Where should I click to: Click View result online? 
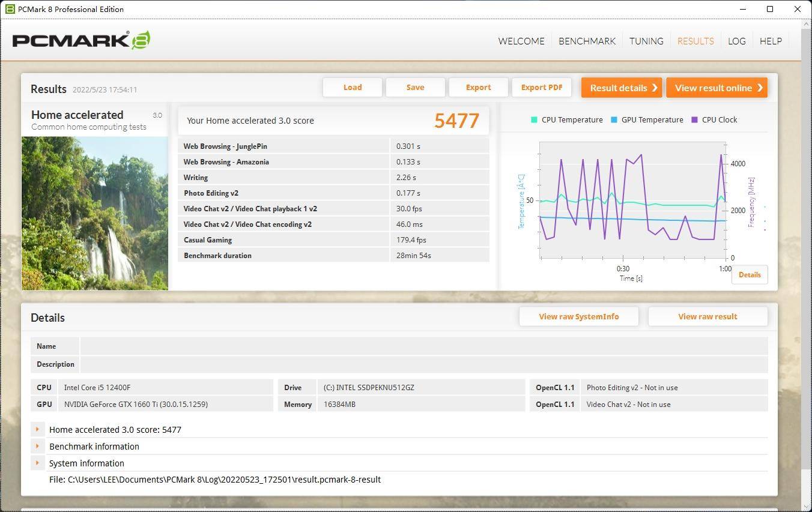coord(717,88)
